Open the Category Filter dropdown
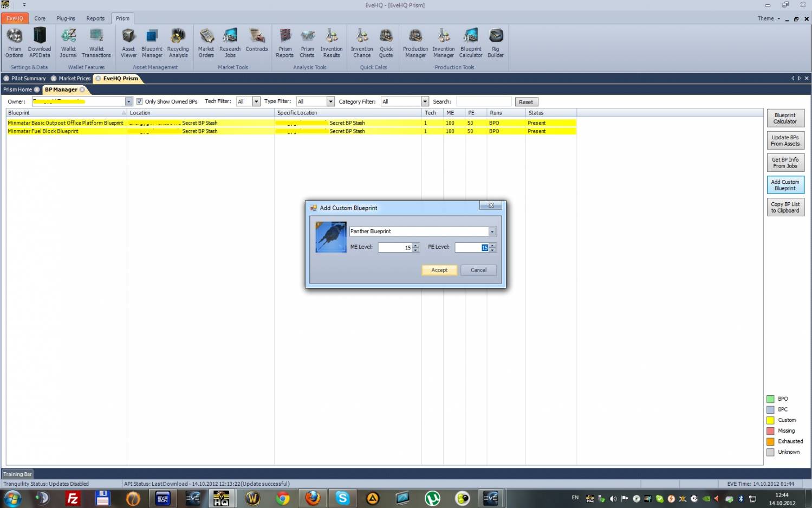 click(x=425, y=101)
